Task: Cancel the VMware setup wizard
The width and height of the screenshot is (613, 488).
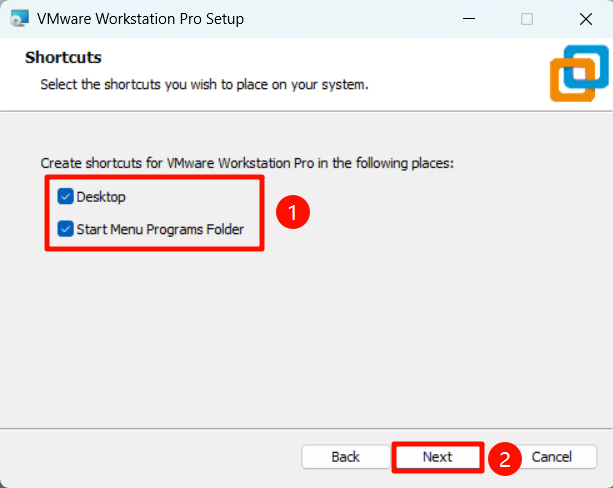Action: (551, 457)
